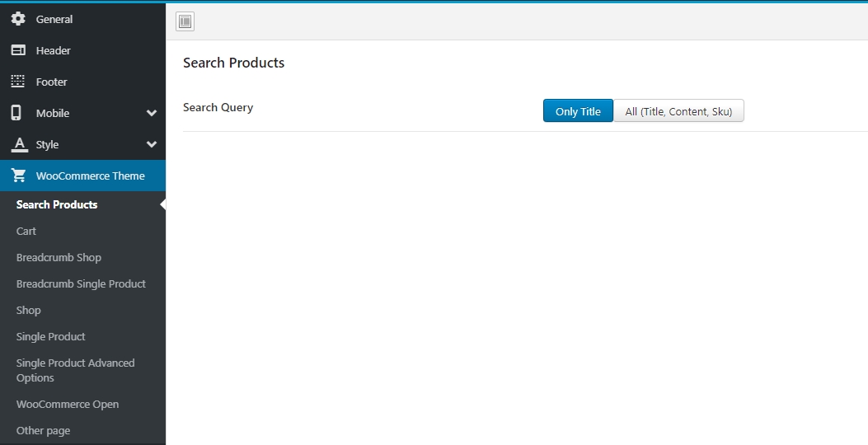Viewport: 868px width, 445px height.
Task: Click the Header layout icon
Action: pos(18,50)
